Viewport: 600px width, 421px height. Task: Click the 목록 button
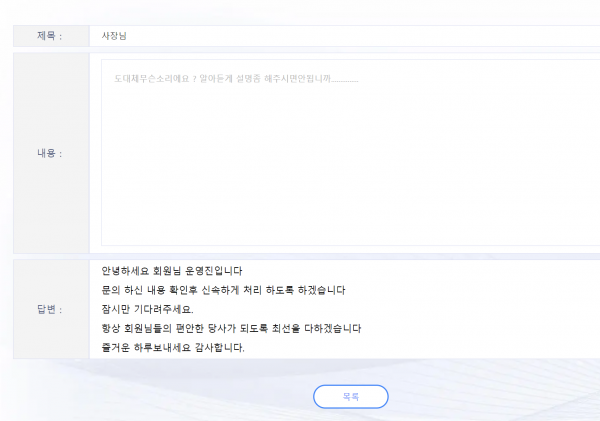pyautogui.click(x=350, y=396)
